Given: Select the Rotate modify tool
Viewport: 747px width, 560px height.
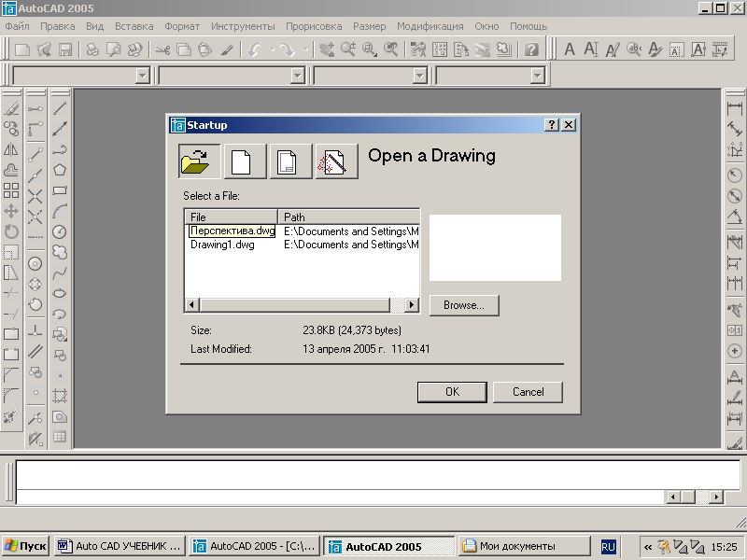Looking at the screenshot, I should click(x=11, y=231).
